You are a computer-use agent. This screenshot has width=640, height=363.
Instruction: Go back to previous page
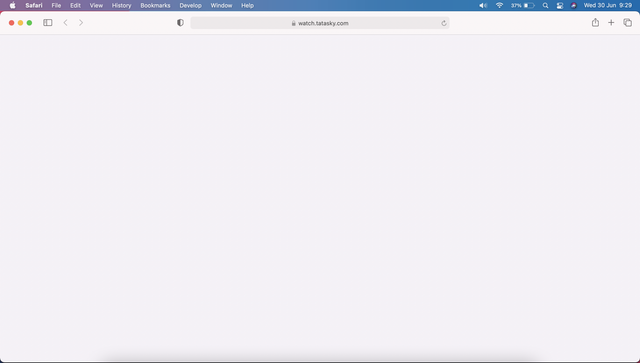pyautogui.click(x=65, y=23)
